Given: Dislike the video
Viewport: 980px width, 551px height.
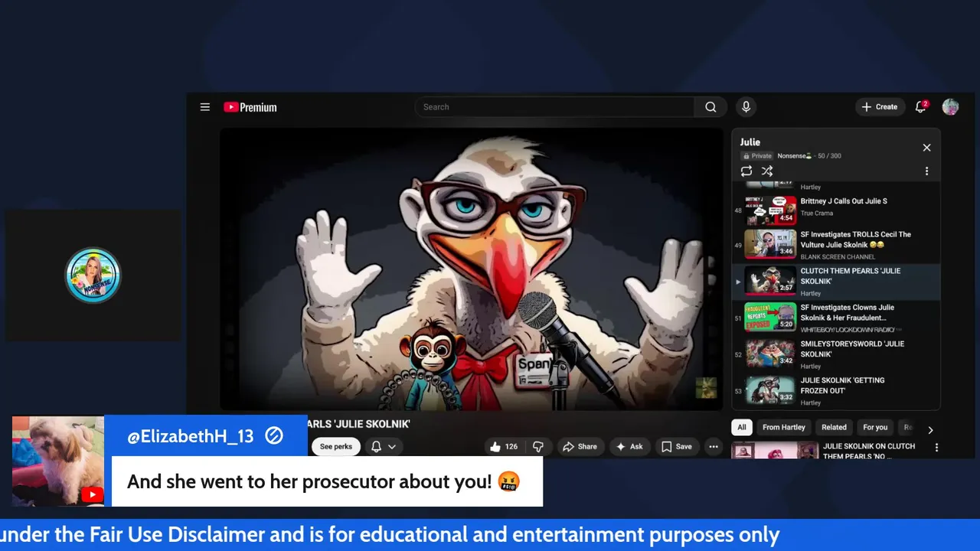Looking at the screenshot, I should [538, 447].
